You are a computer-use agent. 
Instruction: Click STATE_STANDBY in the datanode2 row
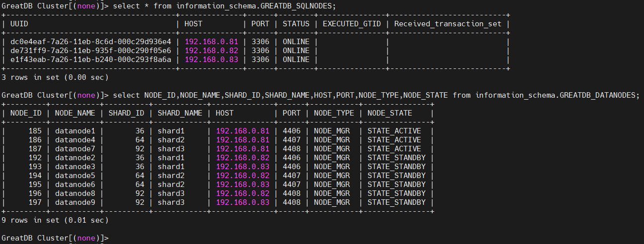pyautogui.click(x=396, y=158)
